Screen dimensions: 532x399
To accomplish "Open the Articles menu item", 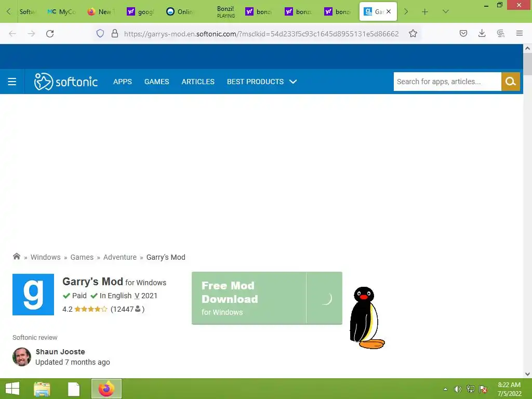I will (198, 82).
